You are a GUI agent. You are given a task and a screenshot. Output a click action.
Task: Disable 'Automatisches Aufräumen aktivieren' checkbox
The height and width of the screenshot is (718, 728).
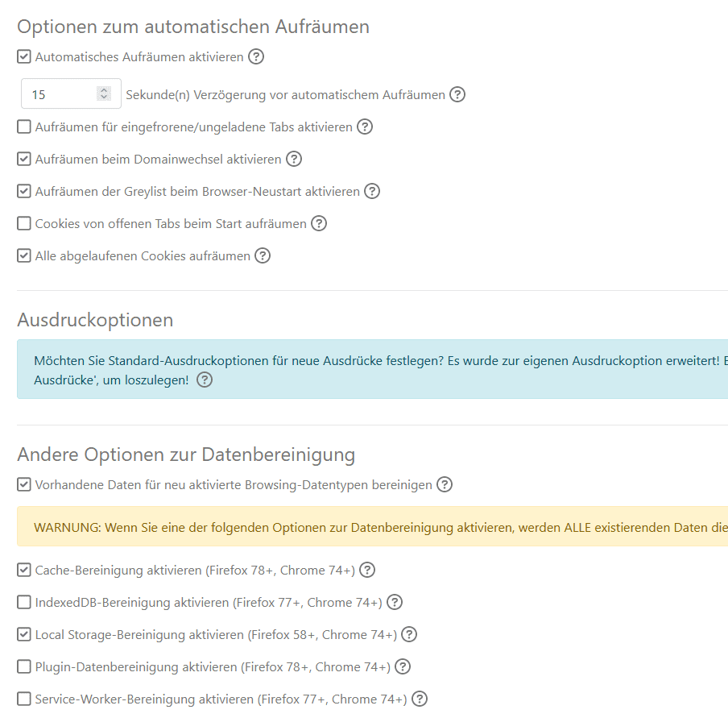pos(23,56)
